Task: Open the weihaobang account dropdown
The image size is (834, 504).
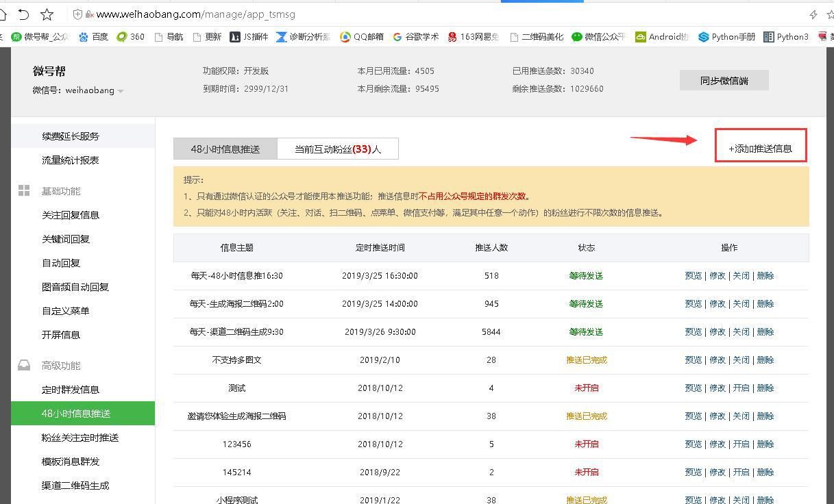Action: point(119,90)
